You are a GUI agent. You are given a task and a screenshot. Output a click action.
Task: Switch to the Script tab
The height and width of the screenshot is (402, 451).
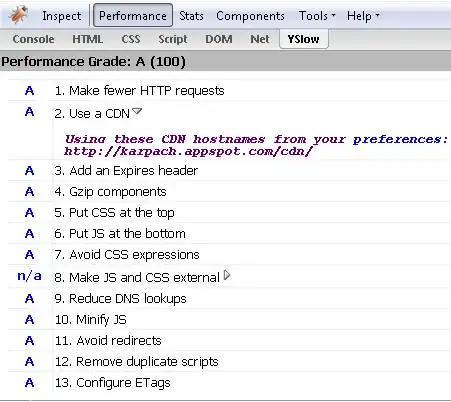[173, 39]
